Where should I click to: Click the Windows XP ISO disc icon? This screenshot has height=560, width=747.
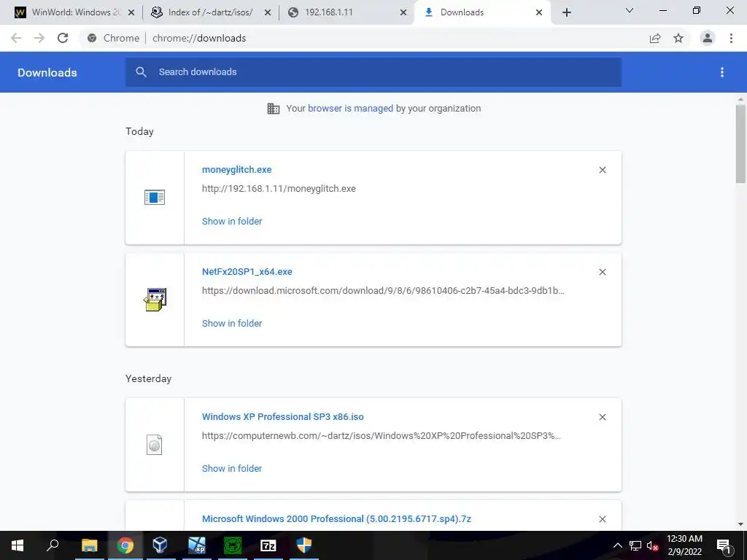point(155,445)
